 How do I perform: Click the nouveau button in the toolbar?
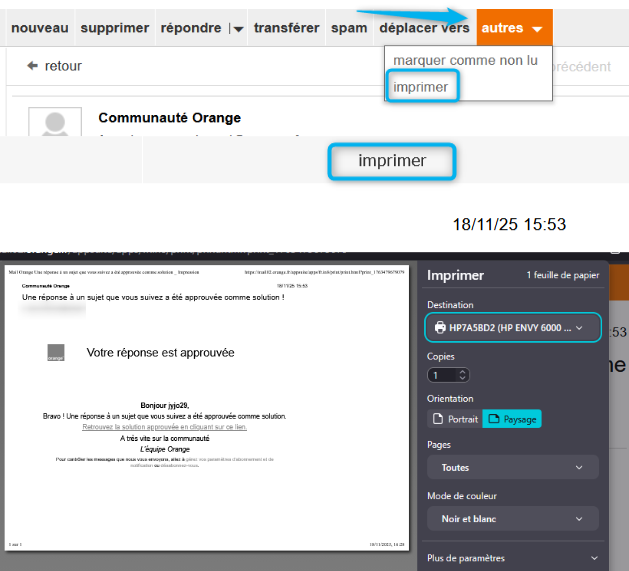click(39, 28)
